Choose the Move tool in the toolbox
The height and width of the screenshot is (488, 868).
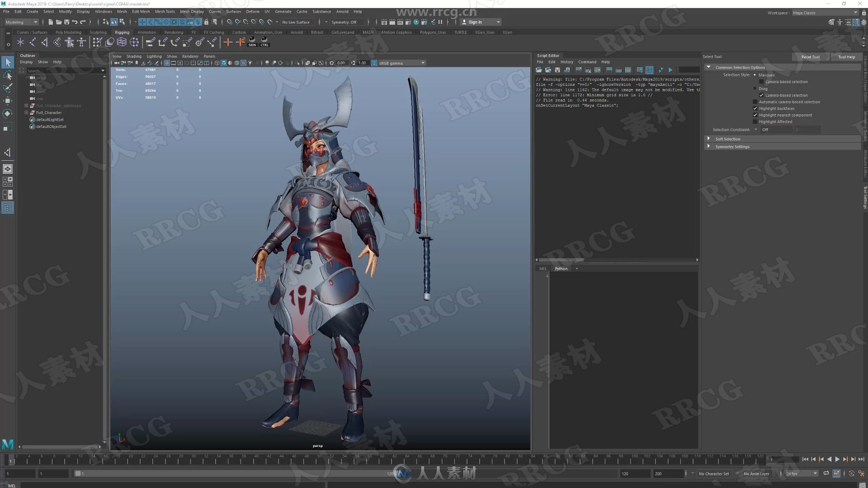pyautogui.click(x=8, y=100)
